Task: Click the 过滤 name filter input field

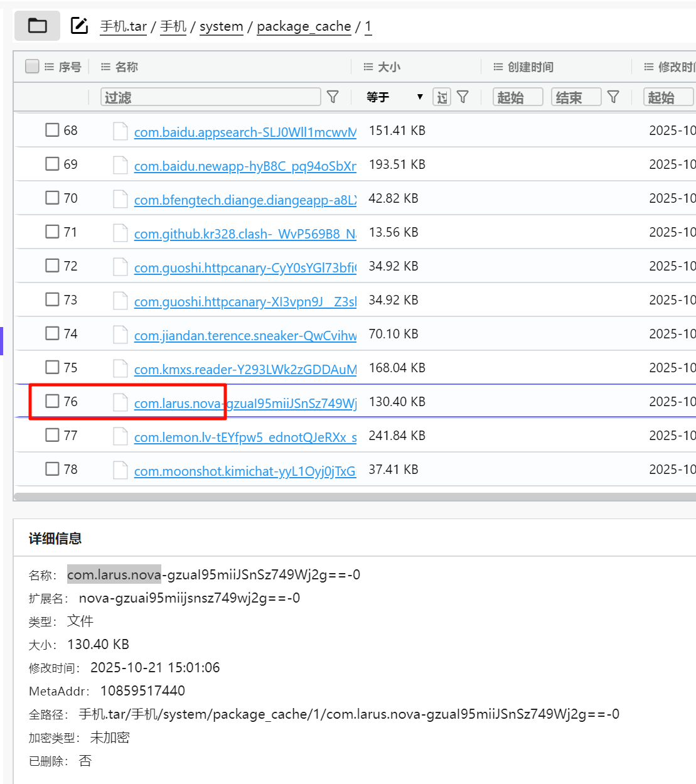Action: [x=210, y=97]
